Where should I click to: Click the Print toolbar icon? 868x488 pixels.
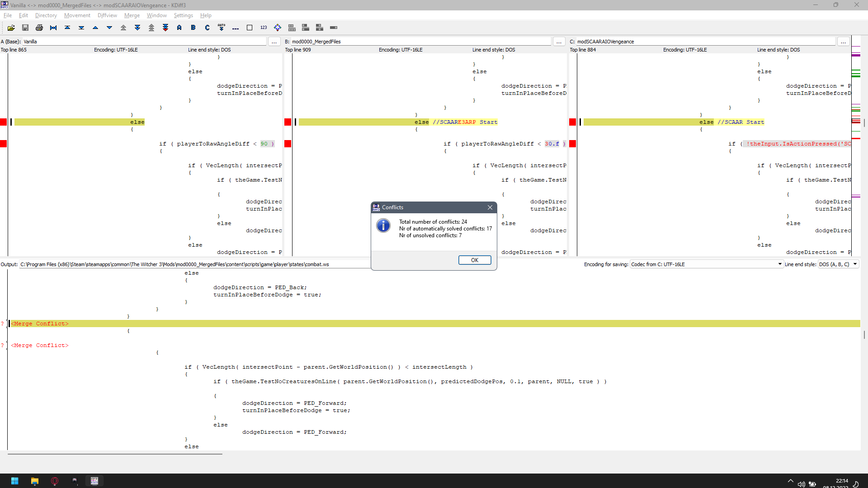[39, 28]
